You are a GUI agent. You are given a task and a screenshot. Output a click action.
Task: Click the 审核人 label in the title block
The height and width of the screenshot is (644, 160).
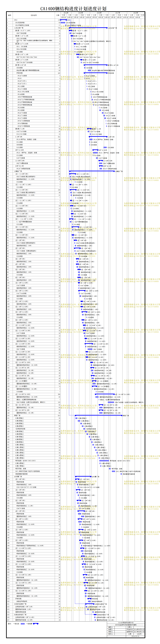click(111, 631)
